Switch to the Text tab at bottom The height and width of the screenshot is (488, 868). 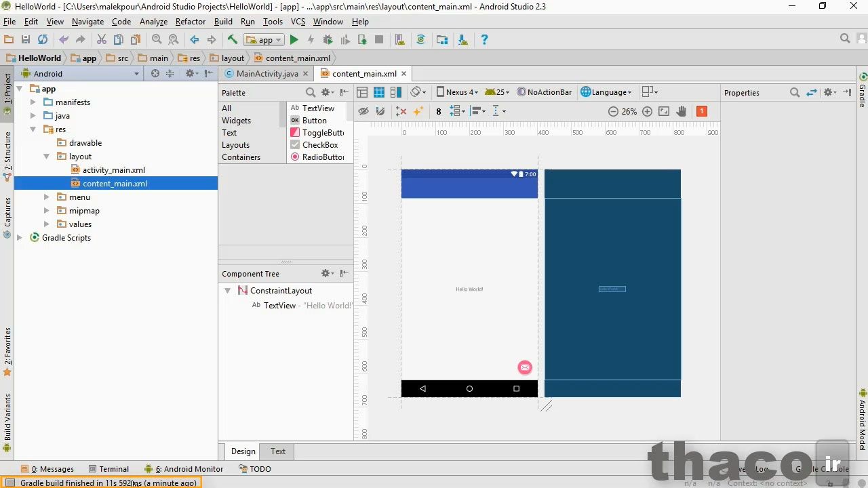(278, 451)
